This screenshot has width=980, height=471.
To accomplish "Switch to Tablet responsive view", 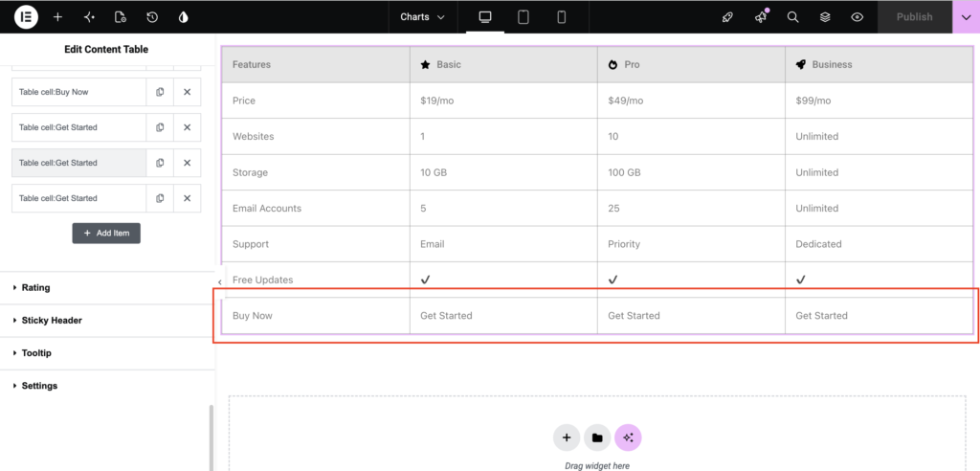I will point(523,17).
